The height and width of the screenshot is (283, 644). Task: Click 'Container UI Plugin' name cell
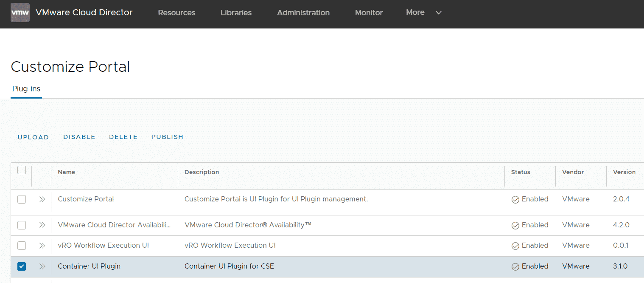pos(89,266)
